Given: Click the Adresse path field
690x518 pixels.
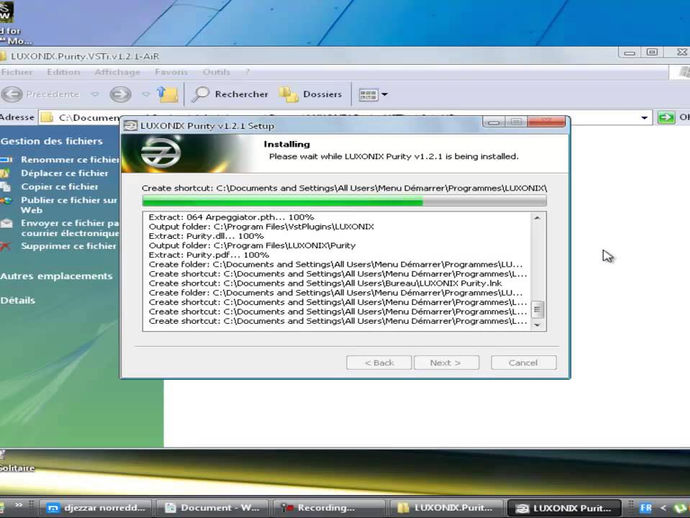Looking at the screenshot, I should tap(345, 118).
